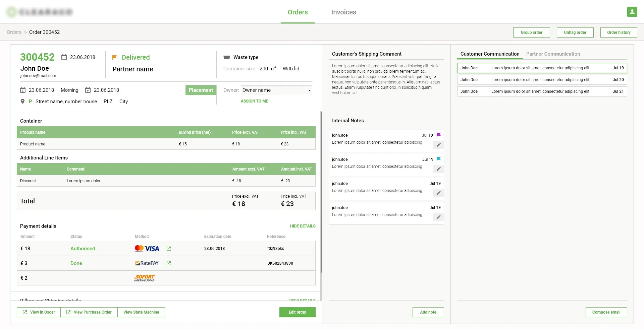Click the map pin address icon

22,102
